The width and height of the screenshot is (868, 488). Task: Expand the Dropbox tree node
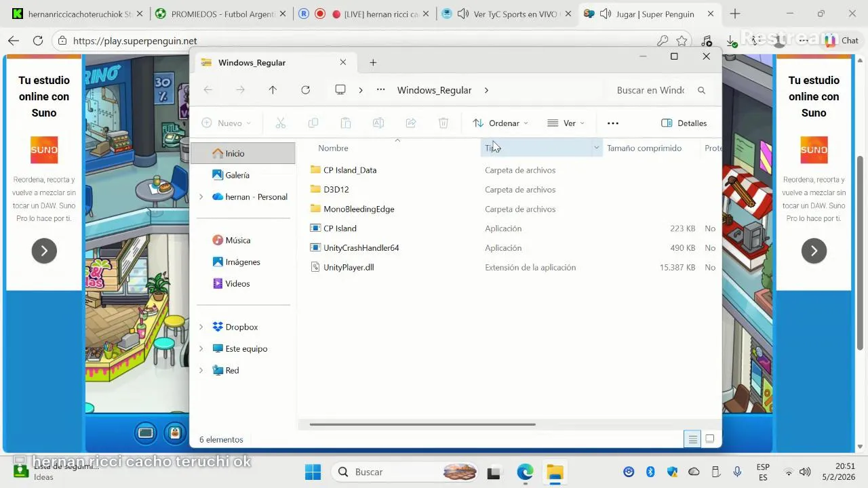click(x=201, y=327)
